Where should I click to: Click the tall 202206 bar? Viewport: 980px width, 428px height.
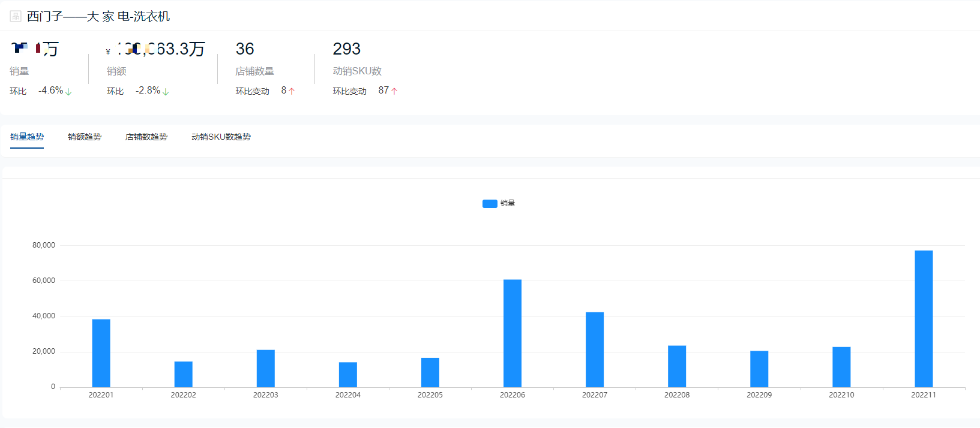tap(512, 333)
